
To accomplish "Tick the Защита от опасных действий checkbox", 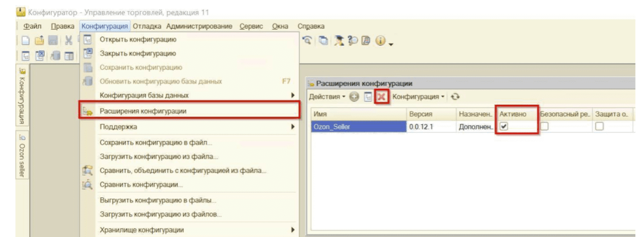I will coord(599,127).
